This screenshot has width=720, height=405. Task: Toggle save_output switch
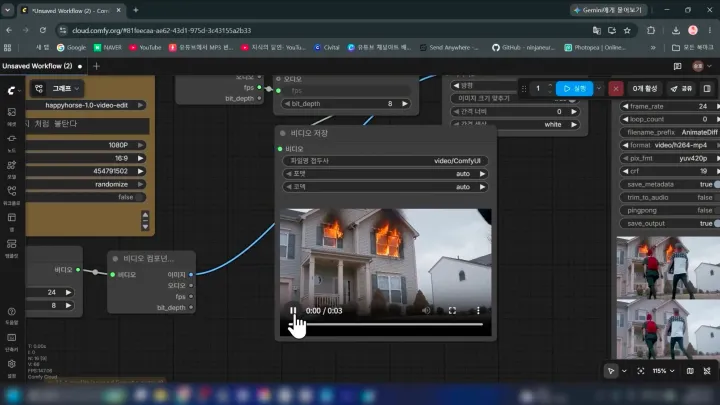pyautogui.click(x=717, y=223)
